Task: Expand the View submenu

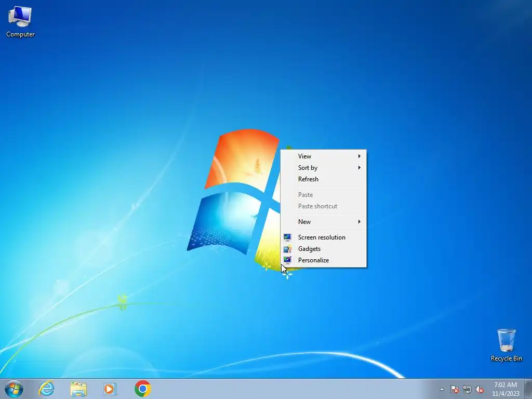Action: [323, 156]
